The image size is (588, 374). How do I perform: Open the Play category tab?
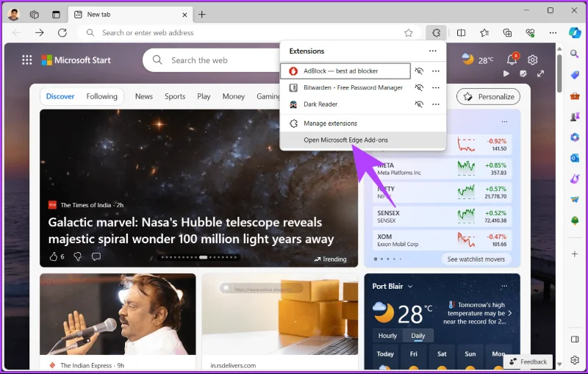coord(204,96)
